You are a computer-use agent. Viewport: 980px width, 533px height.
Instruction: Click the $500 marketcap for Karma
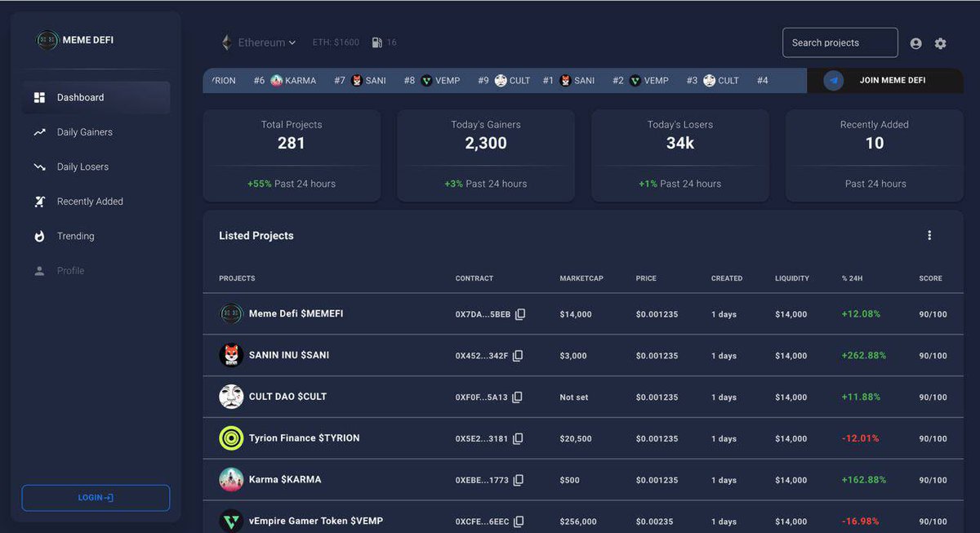[569, 480]
